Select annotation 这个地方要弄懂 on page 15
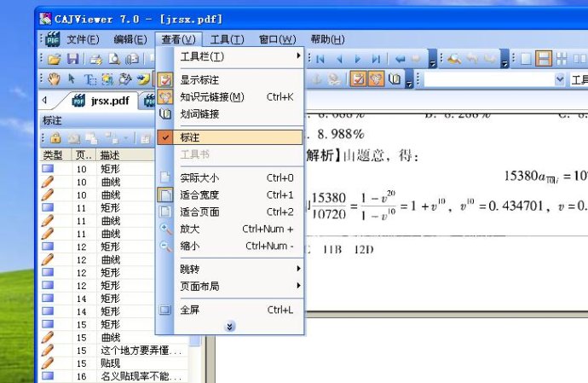Image resolution: width=588 pixels, height=383 pixels. [114, 351]
